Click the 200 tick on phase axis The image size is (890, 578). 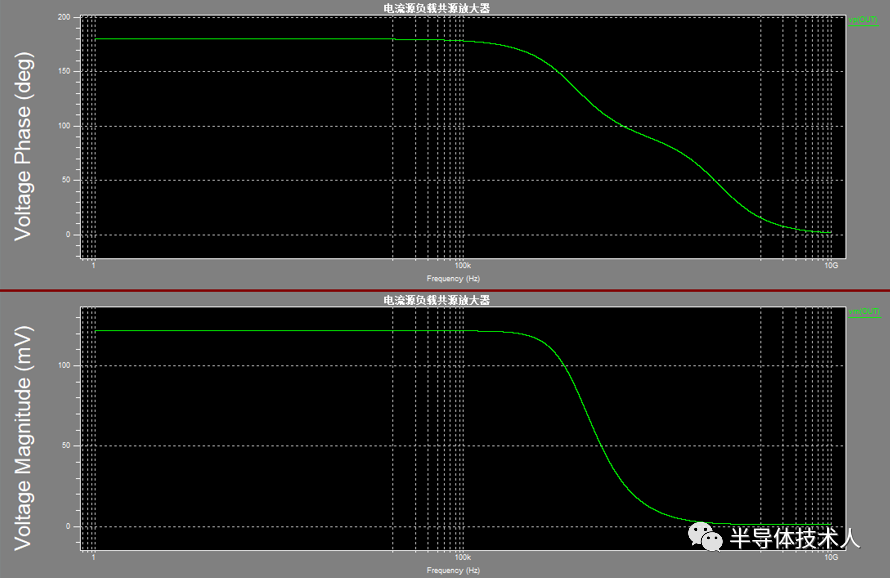click(64, 17)
